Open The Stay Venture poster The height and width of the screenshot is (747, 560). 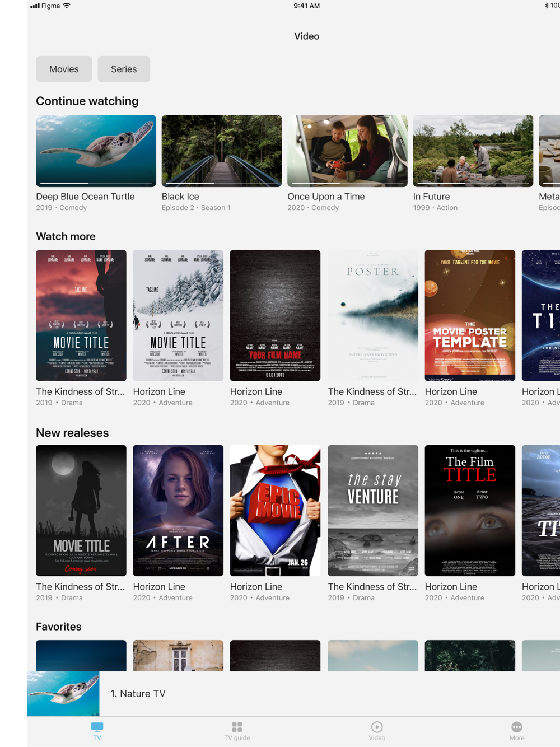tap(373, 511)
